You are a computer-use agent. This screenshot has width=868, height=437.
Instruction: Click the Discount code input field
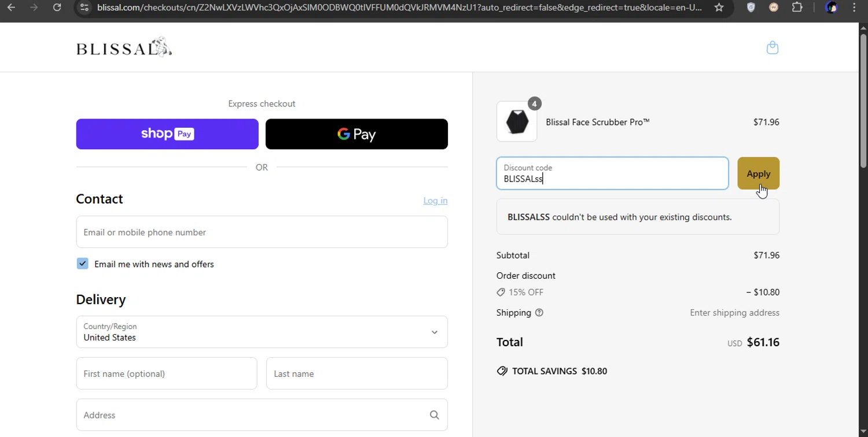pyautogui.click(x=612, y=173)
